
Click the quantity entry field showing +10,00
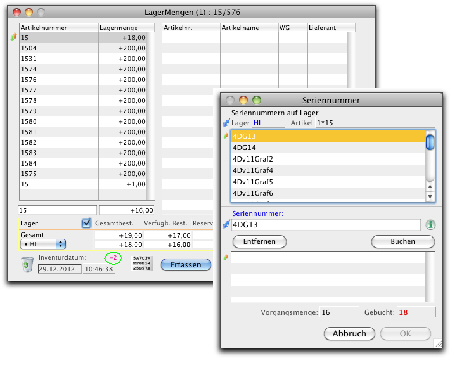127,210
